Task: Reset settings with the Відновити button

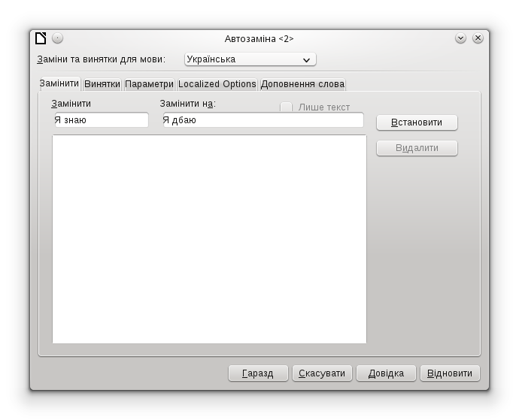Action: click(450, 373)
